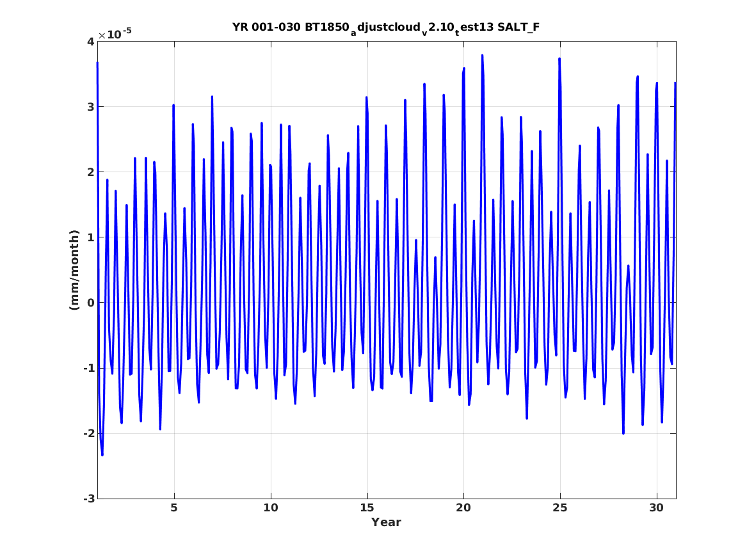The image size is (747, 560).
Task: Click x-axis tick label '10'
Action: tap(271, 508)
